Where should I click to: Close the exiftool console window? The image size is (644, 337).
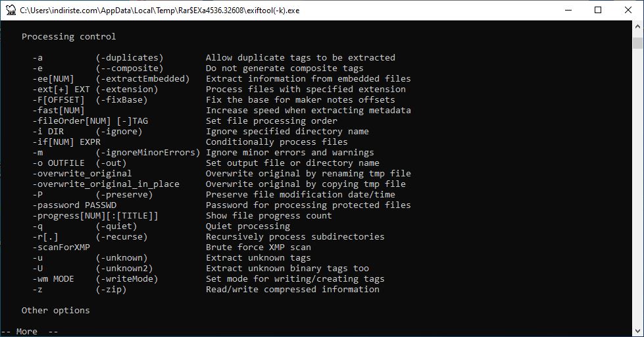(x=628, y=11)
